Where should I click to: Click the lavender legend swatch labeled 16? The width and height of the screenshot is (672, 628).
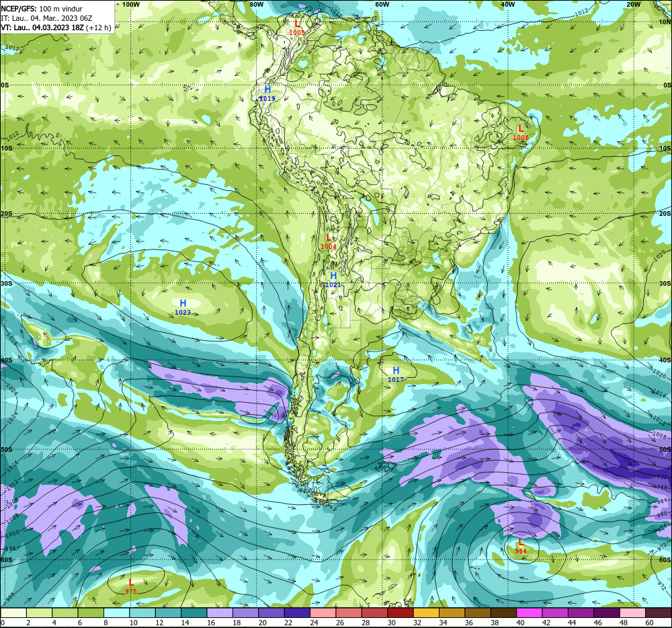point(220,613)
